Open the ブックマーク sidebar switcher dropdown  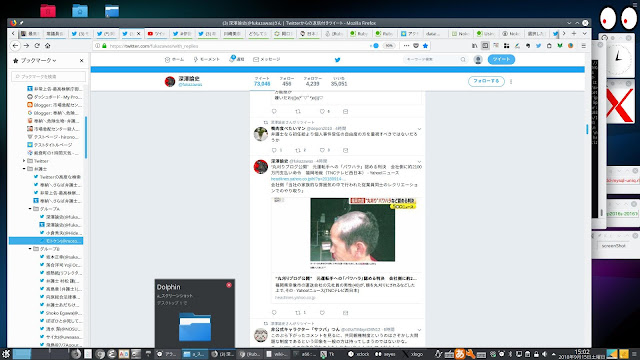tap(38, 60)
